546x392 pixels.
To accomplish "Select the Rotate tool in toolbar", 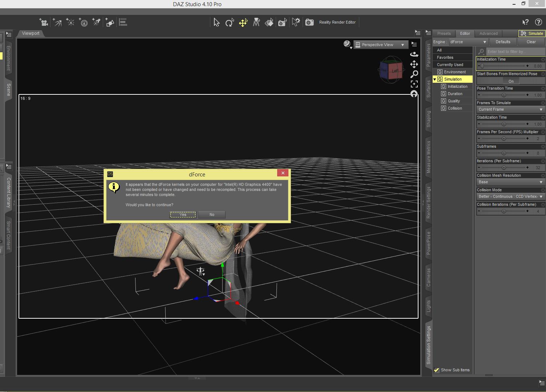I will 229,23.
